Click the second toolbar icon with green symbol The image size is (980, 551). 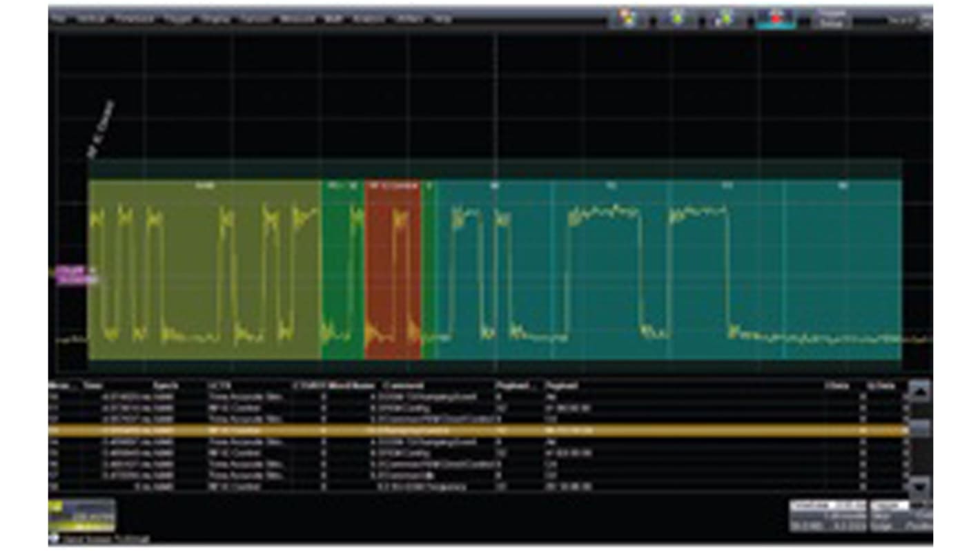pos(677,19)
